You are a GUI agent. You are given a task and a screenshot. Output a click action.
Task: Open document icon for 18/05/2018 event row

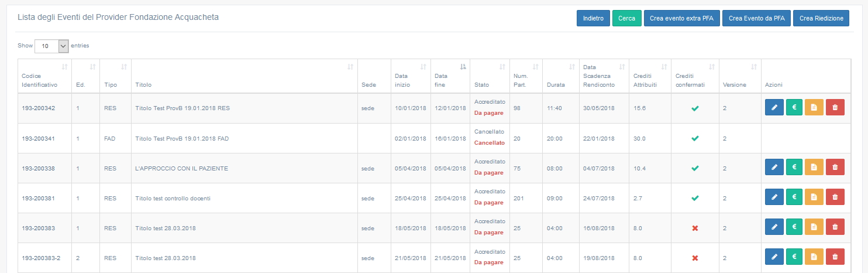814,227
